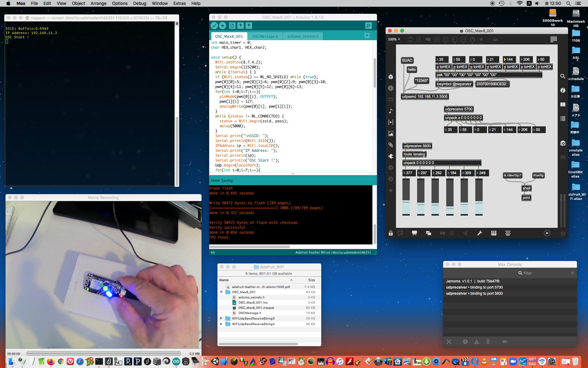The image size is (588, 368).
Task: Toggle the patcher lock icon
Action: click(x=391, y=233)
